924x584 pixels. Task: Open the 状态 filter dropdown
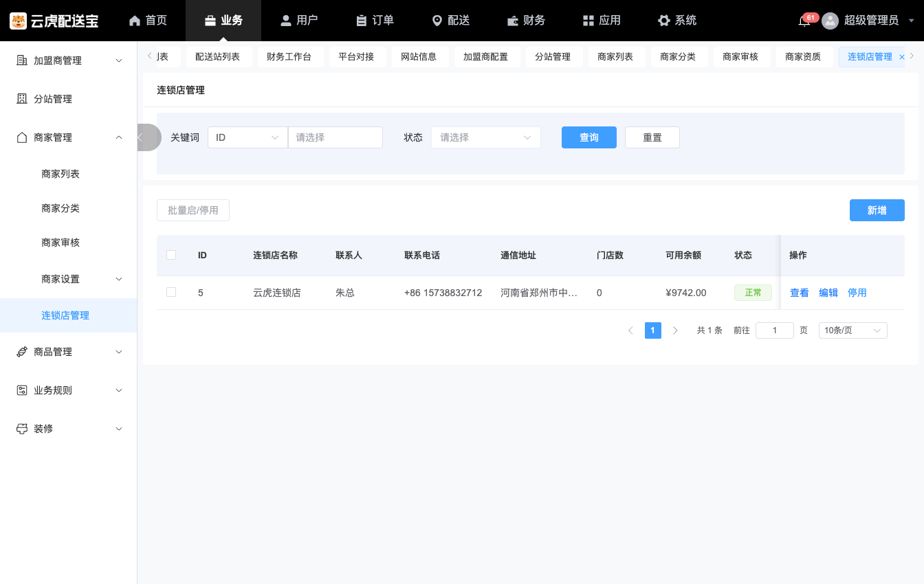[x=486, y=137]
